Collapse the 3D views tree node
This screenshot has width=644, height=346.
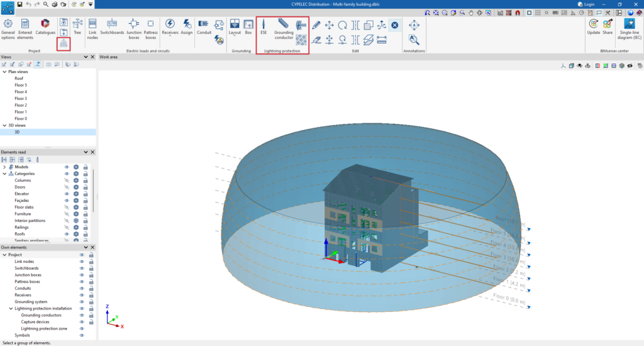4,125
